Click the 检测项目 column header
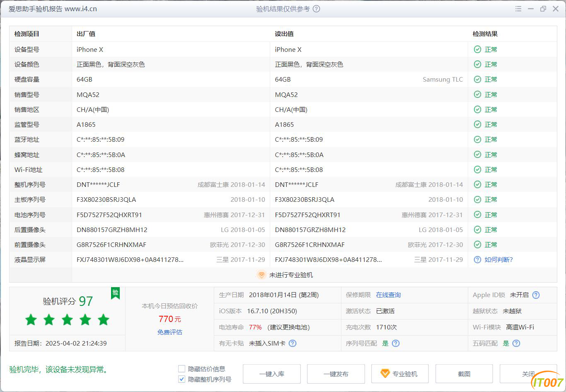Screen dimensions: 566x392 [27, 34]
